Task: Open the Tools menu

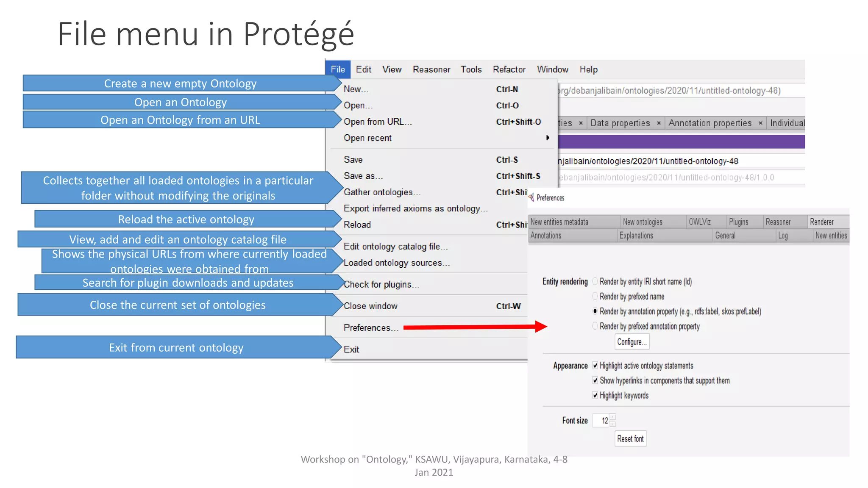Action: (x=471, y=69)
